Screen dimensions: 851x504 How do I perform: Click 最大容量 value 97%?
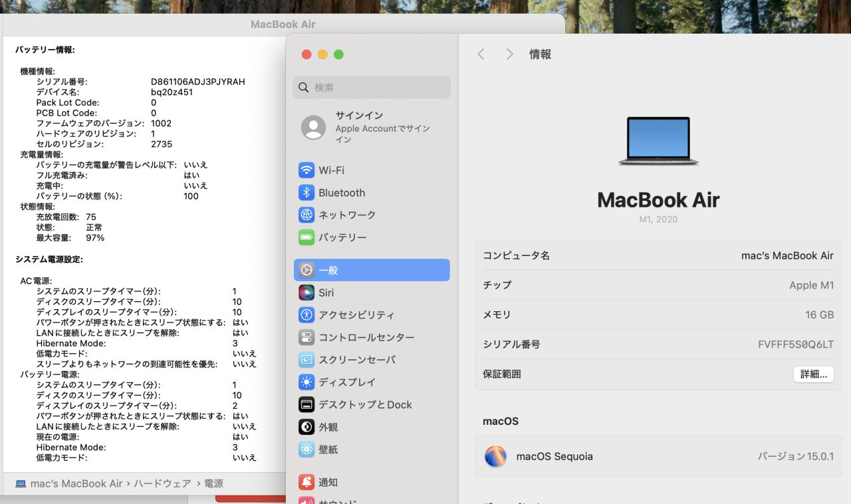pos(95,237)
